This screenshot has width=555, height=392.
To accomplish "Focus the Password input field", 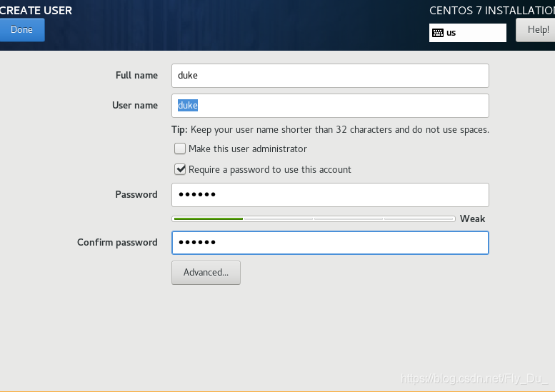I will (330, 195).
